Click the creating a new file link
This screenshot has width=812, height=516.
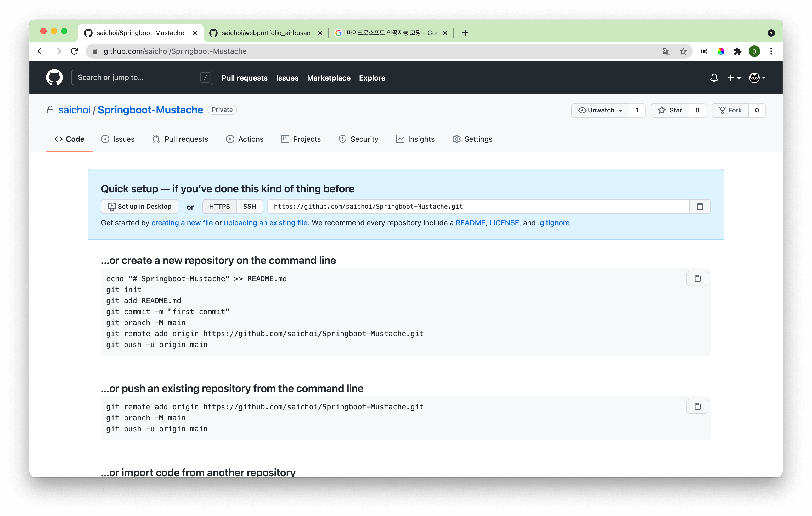pos(182,223)
